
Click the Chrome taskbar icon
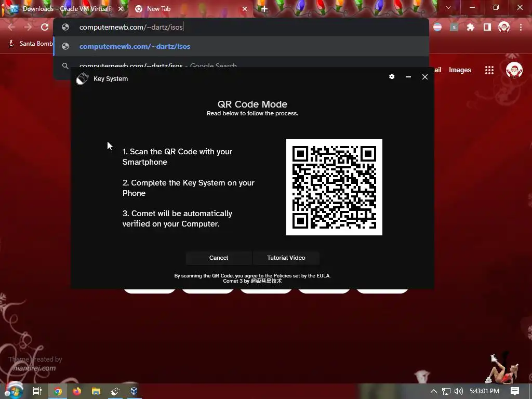58,391
